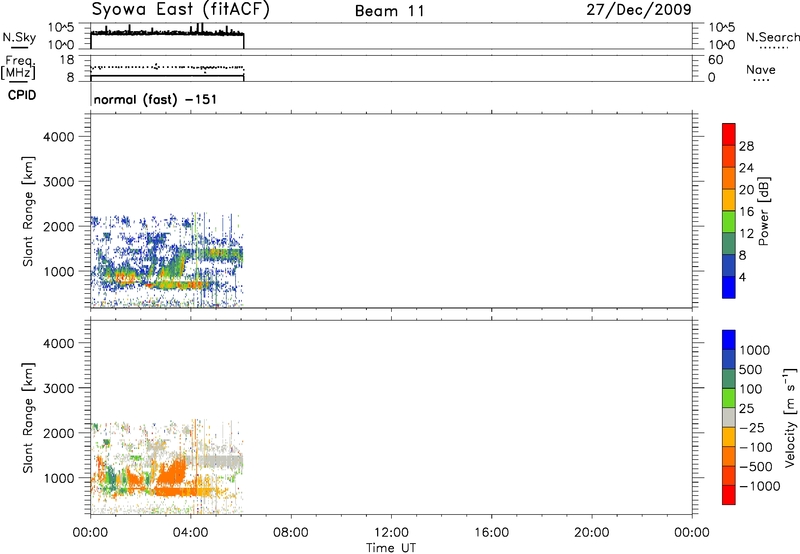Click the "-100" velocity colorbar label
This screenshot has height=554, width=800.
(x=756, y=447)
